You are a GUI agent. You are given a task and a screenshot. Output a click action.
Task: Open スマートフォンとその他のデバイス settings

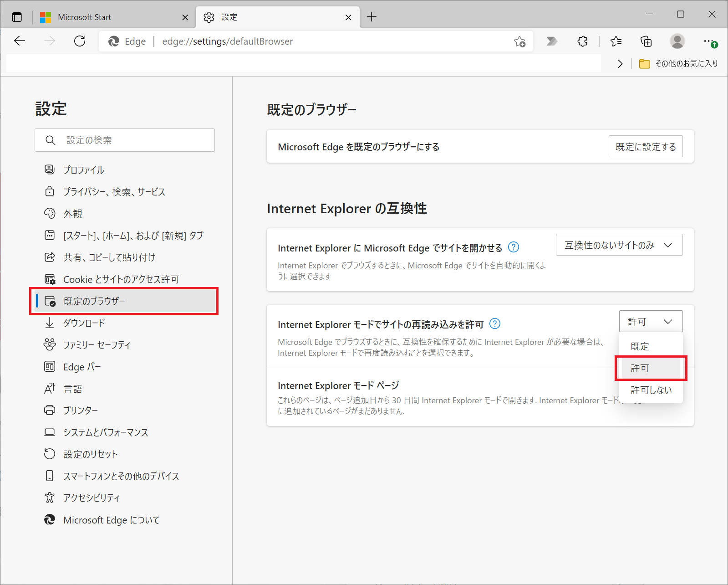125,476
